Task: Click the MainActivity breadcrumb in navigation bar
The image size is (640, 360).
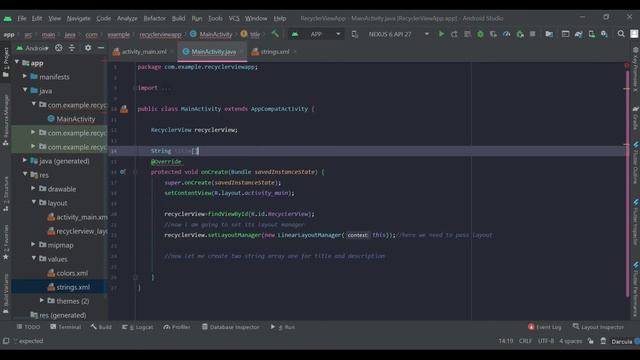Action: (x=211, y=34)
